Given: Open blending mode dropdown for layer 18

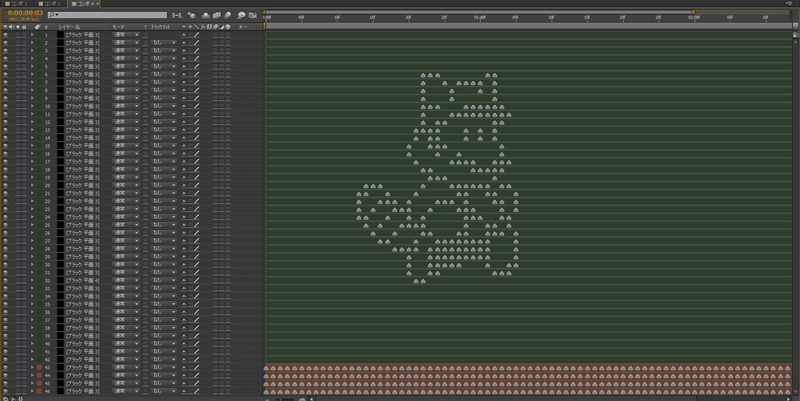Looking at the screenshot, I should (x=126, y=170).
